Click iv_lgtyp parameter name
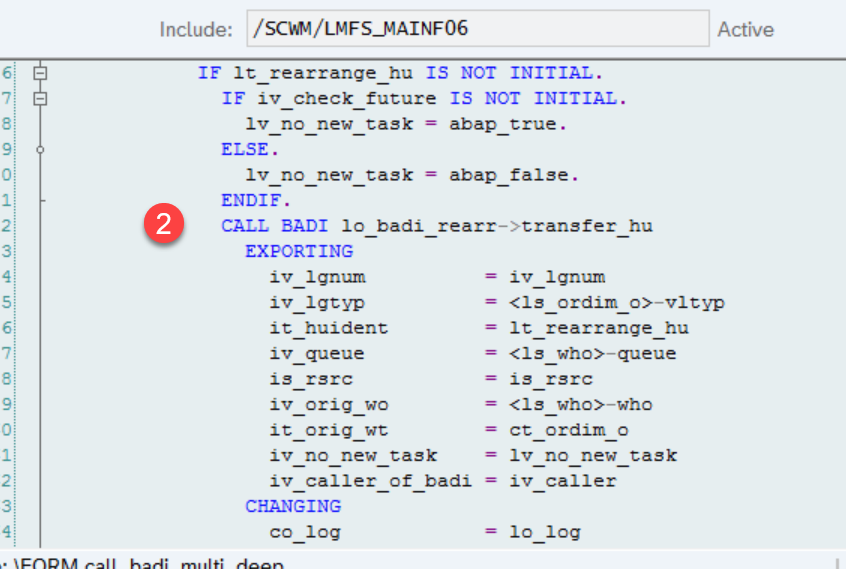The height and width of the screenshot is (569, 846). (317, 303)
